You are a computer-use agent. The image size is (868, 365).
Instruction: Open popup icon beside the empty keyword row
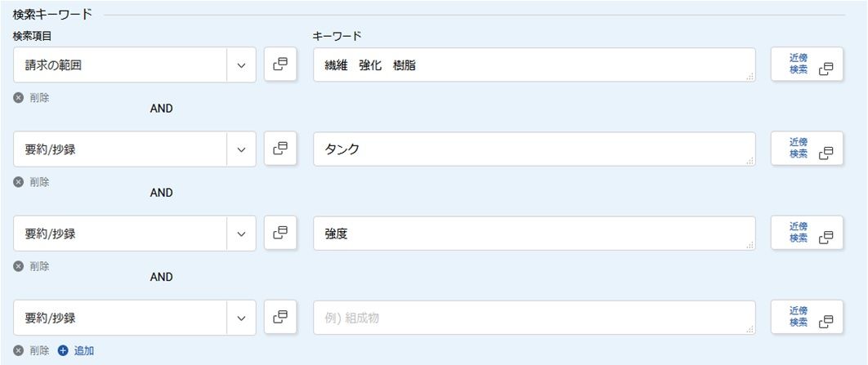click(280, 318)
